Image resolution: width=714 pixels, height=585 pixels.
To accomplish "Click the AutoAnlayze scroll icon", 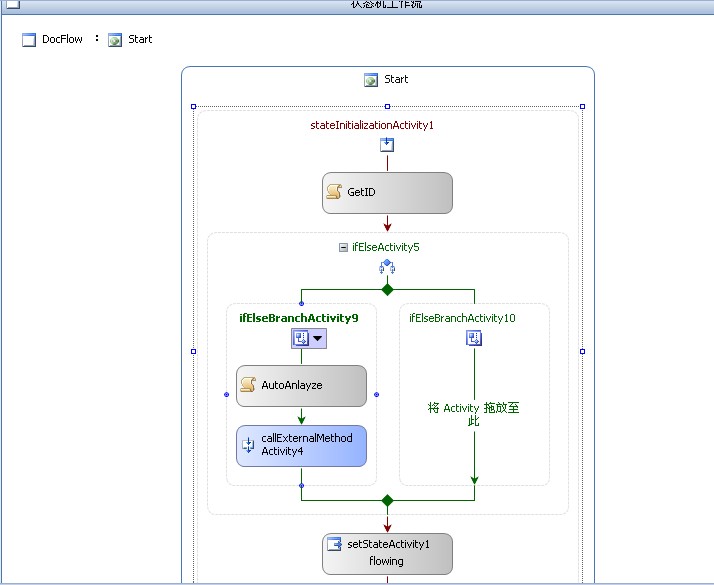I will [x=249, y=385].
